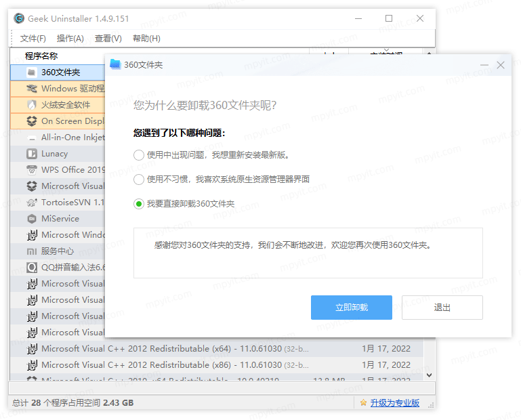Open the 帮助(H) menu
The width and height of the screenshot is (521, 420).
146,39
